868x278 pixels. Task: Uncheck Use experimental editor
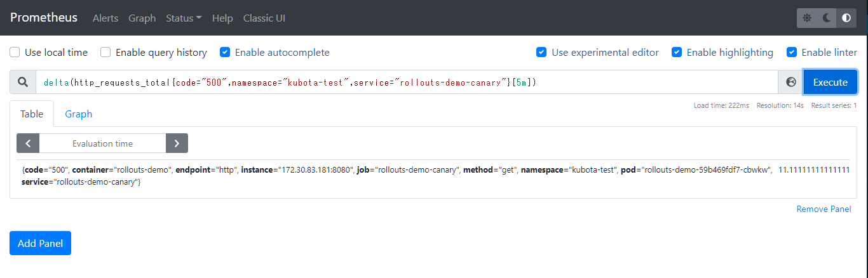point(541,52)
